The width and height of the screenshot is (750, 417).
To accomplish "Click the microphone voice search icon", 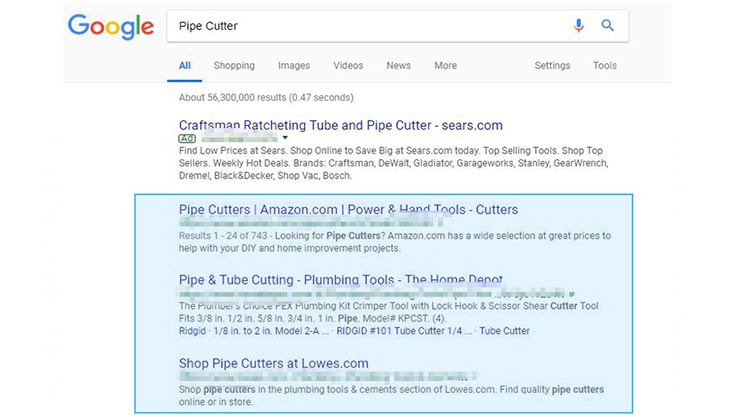I will click(x=579, y=26).
